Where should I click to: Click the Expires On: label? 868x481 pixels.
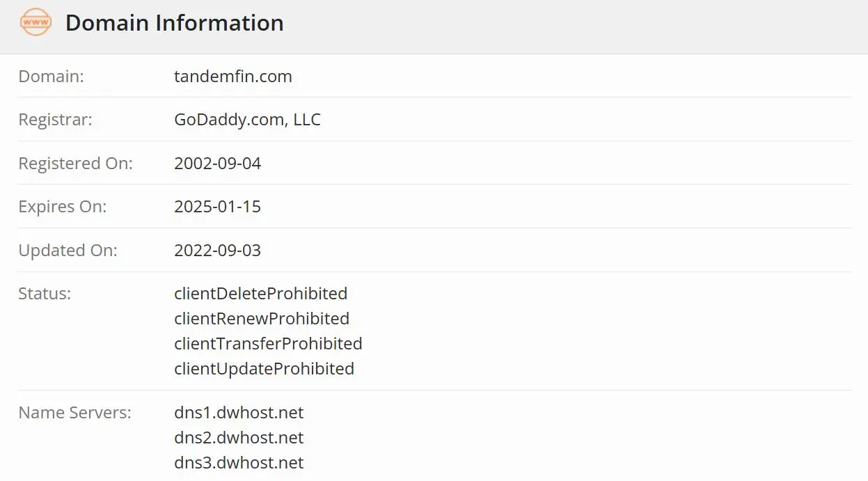click(63, 207)
